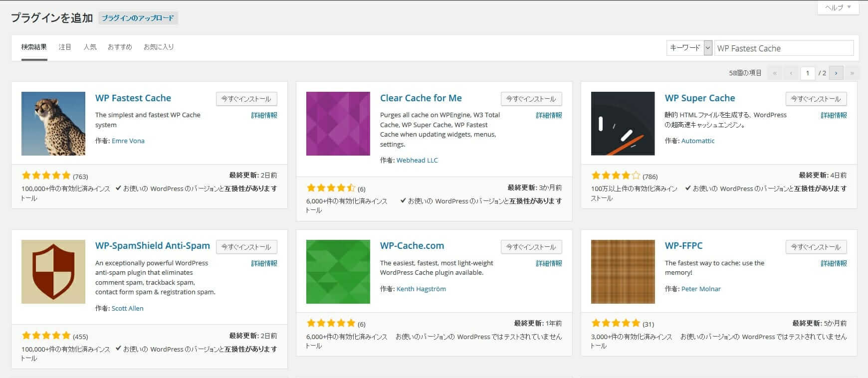Jump to the first results page

[x=775, y=73]
